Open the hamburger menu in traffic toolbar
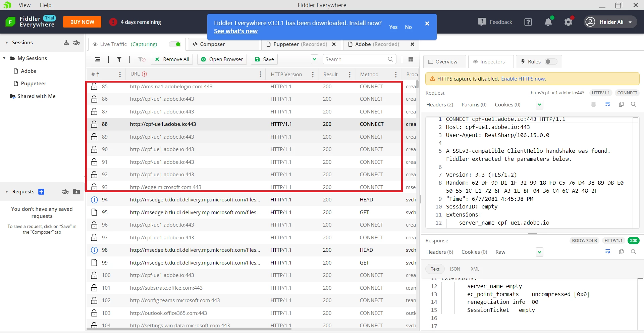The height and width of the screenshot is (333, 644). coord(98,59)
